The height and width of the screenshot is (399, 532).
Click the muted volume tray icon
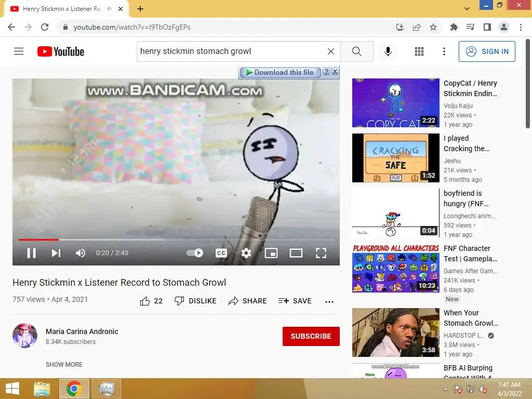483,389
